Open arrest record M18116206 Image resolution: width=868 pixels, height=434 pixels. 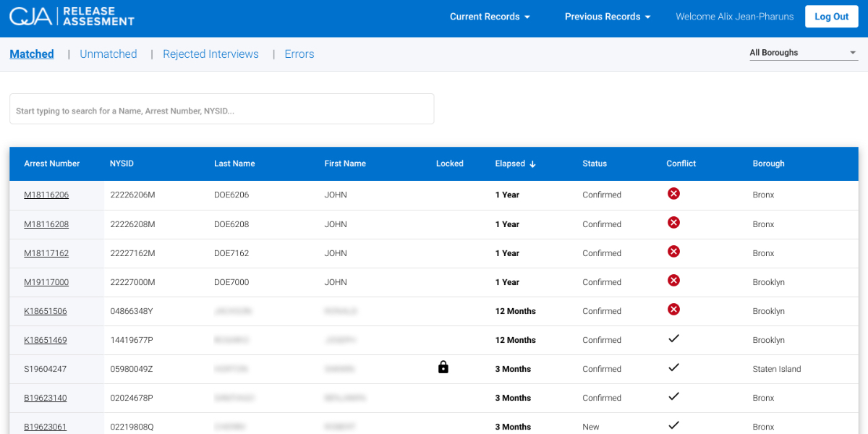(46, 195)
